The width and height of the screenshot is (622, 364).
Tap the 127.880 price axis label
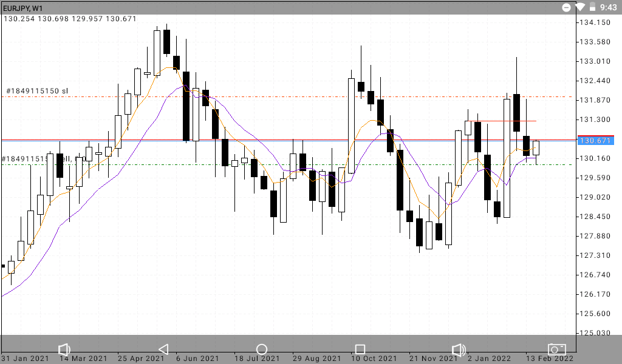tap(595, 236)
